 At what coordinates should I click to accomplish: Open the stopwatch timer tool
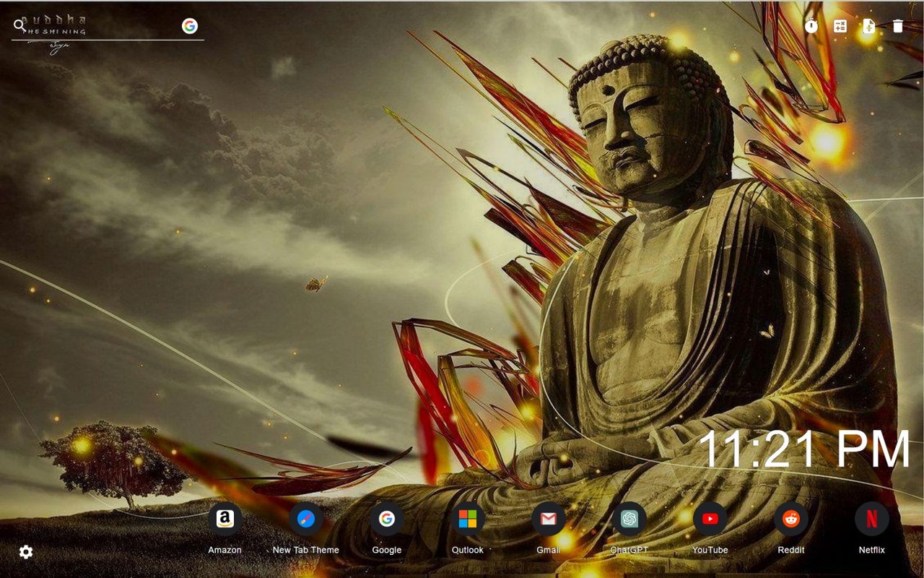point(811,26)
